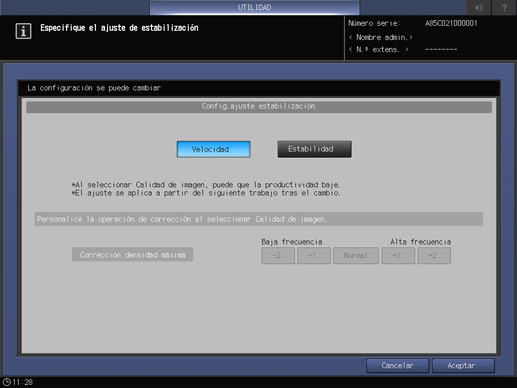
Task: Click the N.º extens. field
Action: point(379,50)
